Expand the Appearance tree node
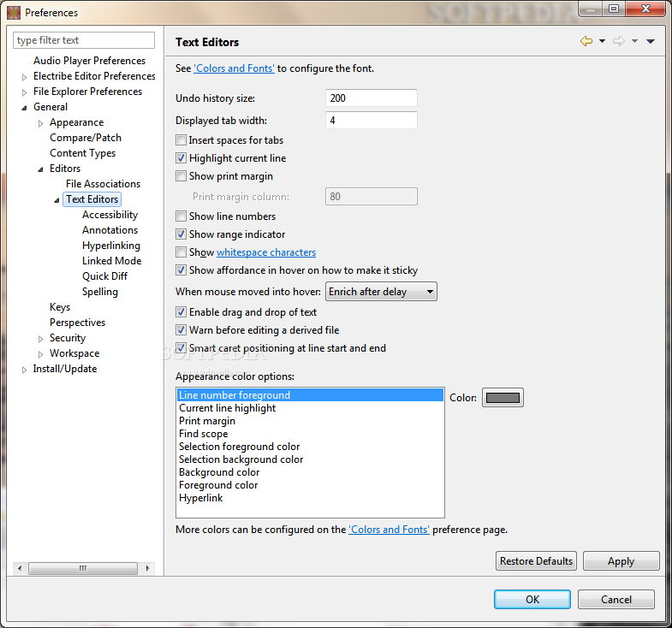The width and height of the screenshot is (672, 628). pos(41,123)
